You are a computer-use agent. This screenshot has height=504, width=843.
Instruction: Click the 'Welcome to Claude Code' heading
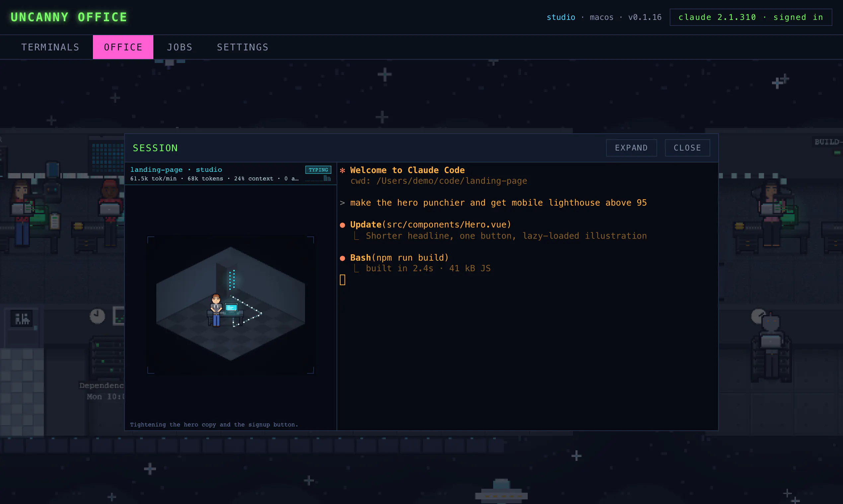coord(407,170)
